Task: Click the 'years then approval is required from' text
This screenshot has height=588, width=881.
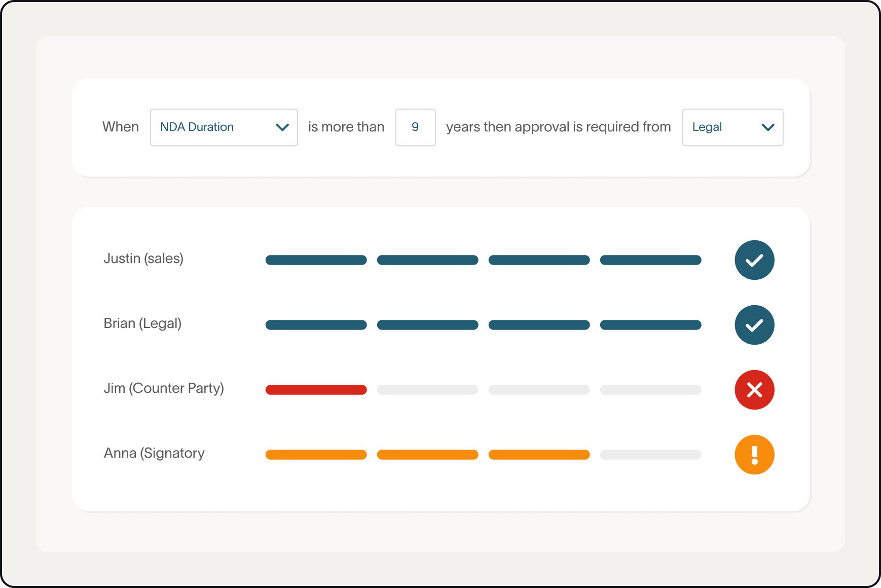Action: (558, 127)
